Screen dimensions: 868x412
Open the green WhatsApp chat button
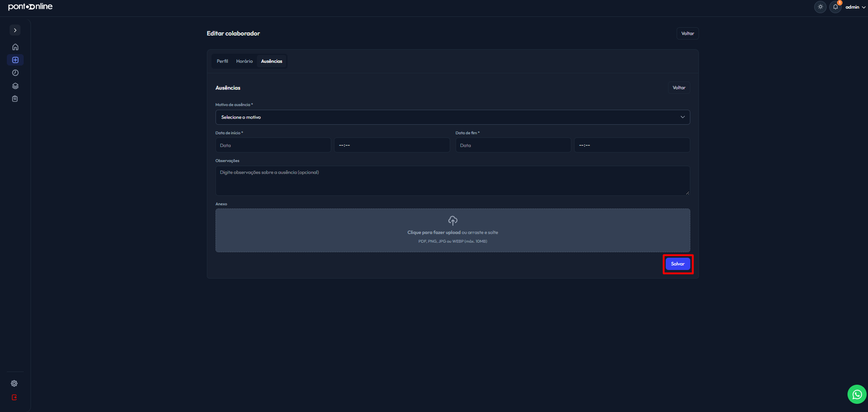pos(857,394)
